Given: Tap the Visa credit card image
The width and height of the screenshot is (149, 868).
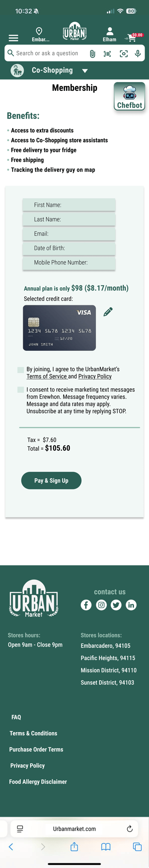Looking at the screenshot, I should [x=59, y=328].
